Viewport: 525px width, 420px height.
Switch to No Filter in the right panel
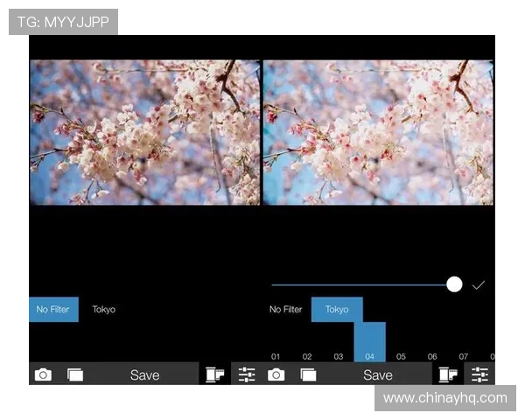286,310
